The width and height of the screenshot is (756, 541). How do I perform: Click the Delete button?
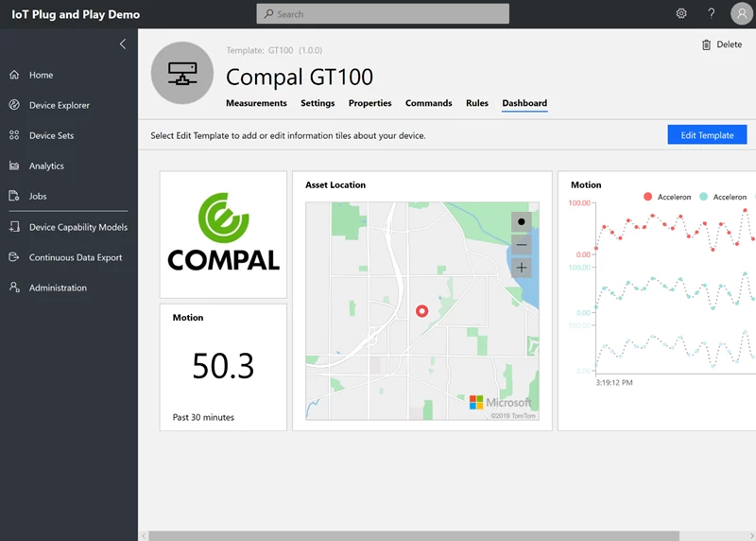click(x=721, y=44)
